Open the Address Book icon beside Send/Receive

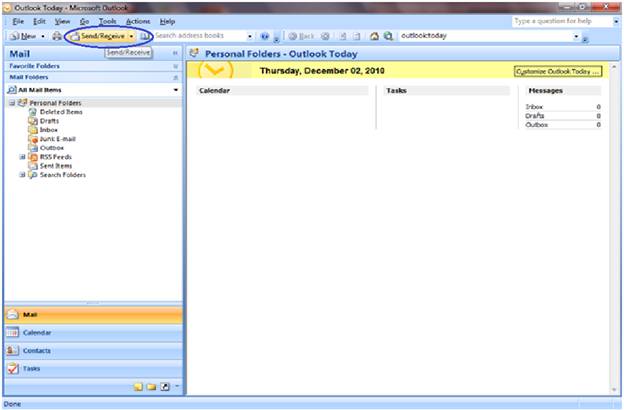point(145,36)
